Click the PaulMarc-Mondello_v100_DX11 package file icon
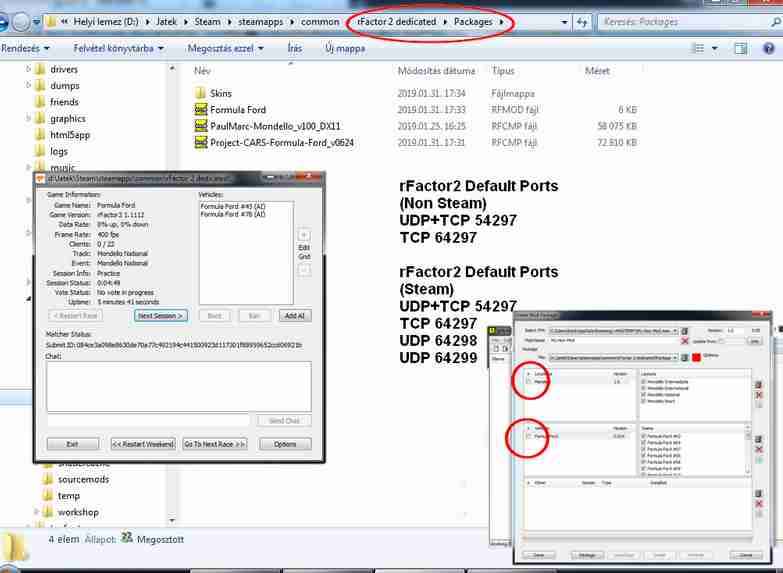 coord(201,126)
